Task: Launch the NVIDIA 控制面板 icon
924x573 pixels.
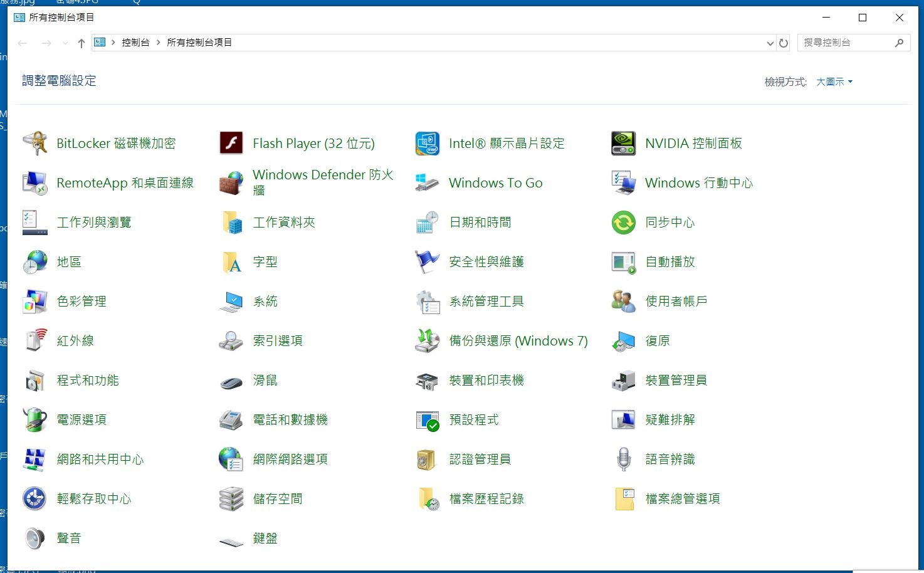Action: pyautogui.click(x=623, y=143)
